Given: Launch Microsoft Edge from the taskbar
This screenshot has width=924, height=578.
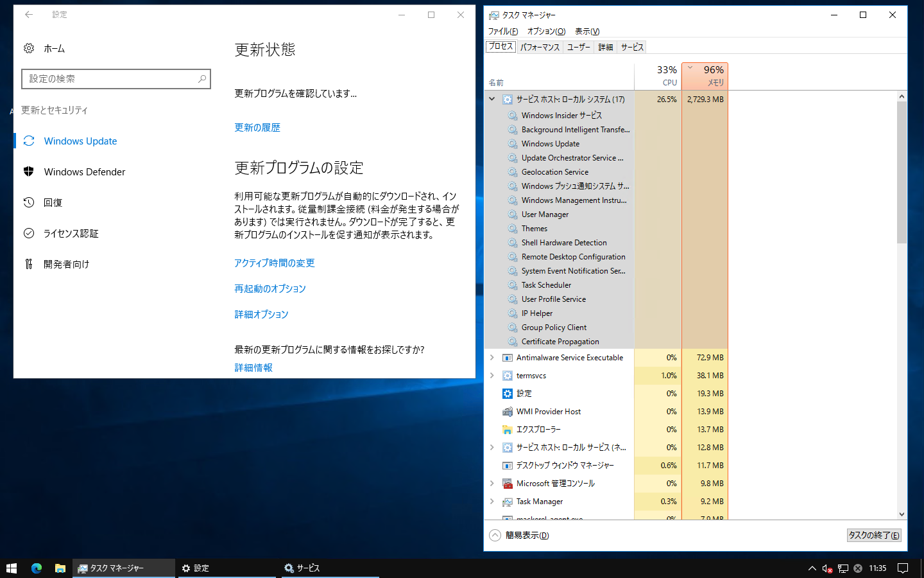Looking at the screenshot, I should pyautogui.click(x=37, y=568).
